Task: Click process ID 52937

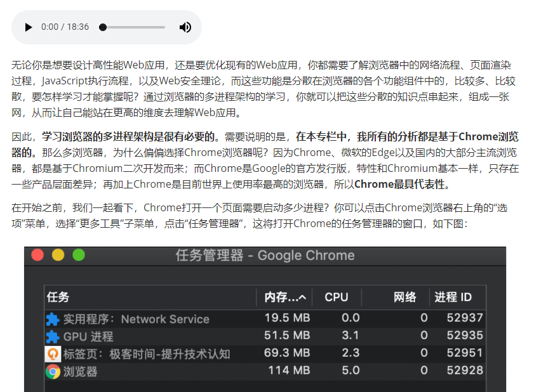Action: [x=465, y=318]
